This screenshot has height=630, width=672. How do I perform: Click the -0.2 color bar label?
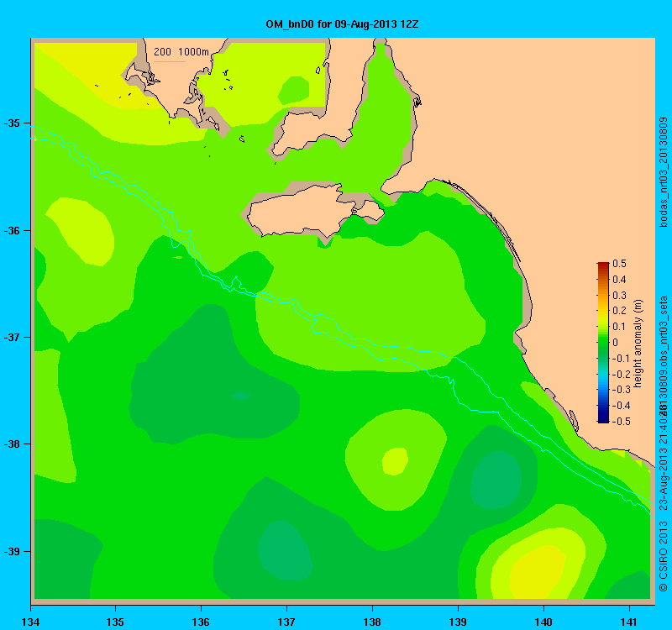coord(620,374)
